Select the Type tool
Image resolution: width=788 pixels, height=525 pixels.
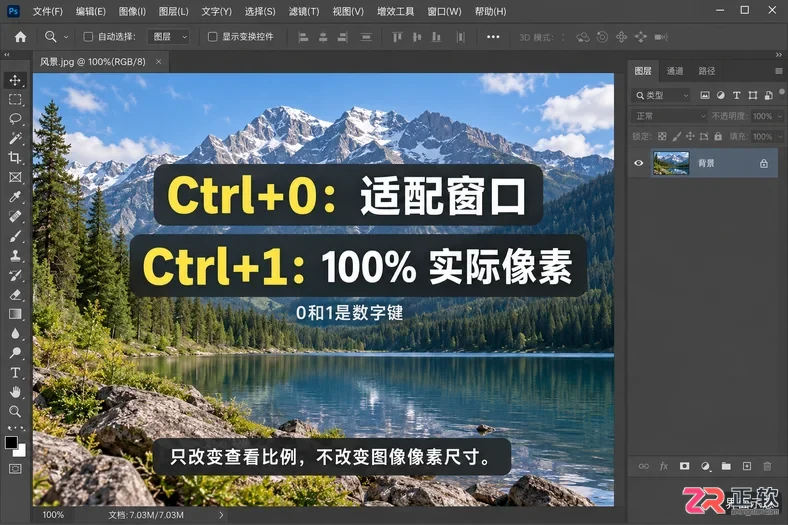coord(15,372)
